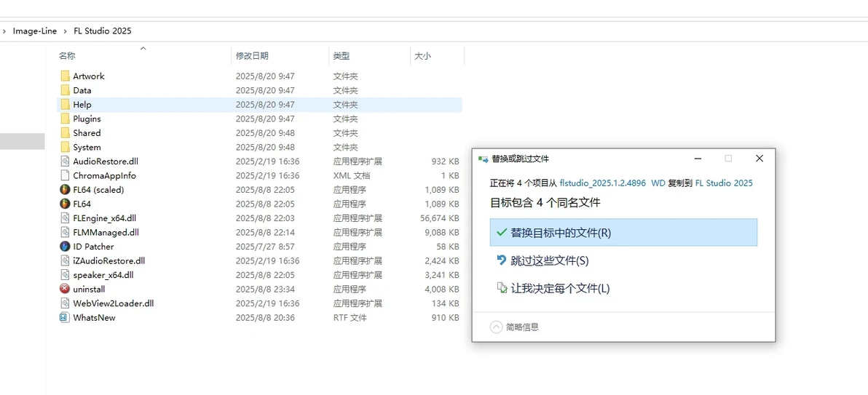Choose 替换目标中的文件(R) option
868x395 pixels.
point(623,232)
